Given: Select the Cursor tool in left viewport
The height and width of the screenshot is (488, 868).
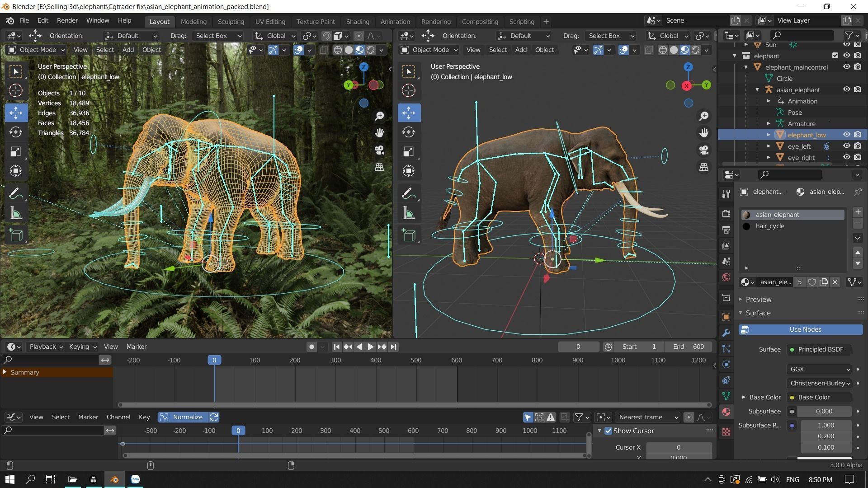Looking at the screenshot, I should tap(16, 90).
